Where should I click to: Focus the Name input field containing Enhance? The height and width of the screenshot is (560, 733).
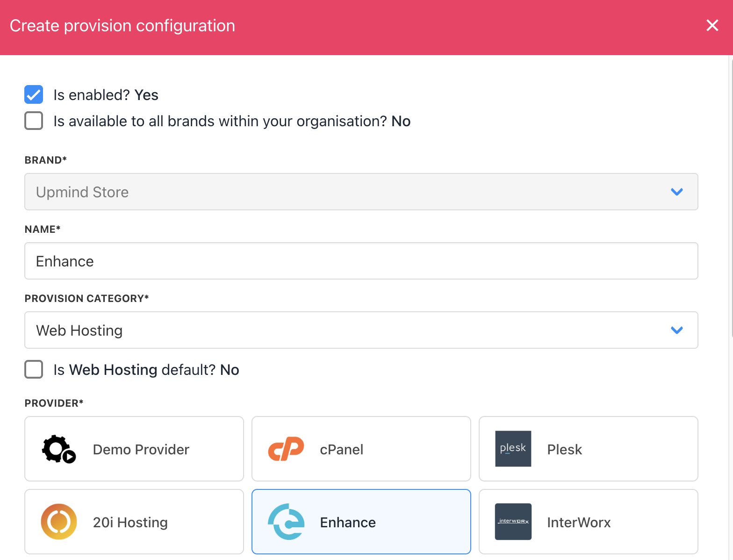coord(361,261)
